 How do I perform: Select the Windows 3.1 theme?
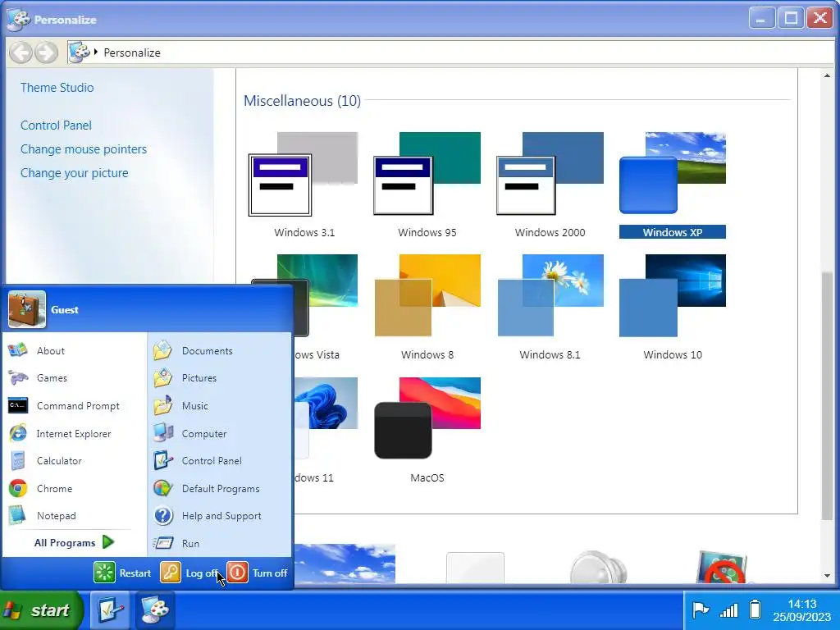pyautogui.click(x=304, y=185)
